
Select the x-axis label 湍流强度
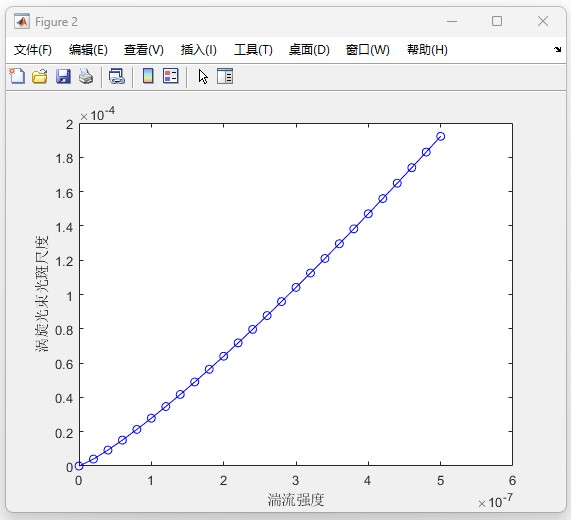pyautogui.click(x=296, y=500)
